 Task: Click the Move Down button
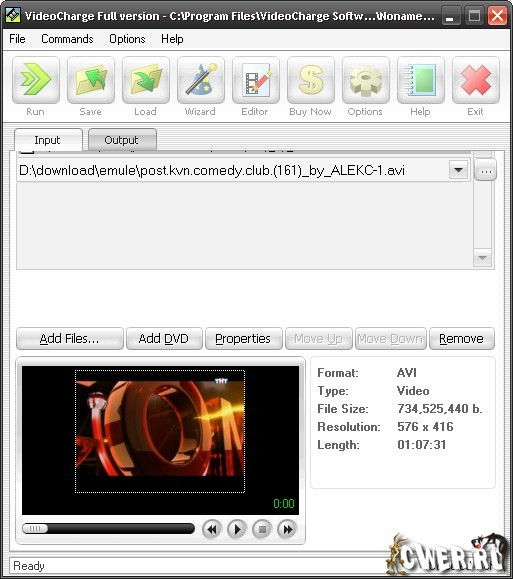click(390, 339)
